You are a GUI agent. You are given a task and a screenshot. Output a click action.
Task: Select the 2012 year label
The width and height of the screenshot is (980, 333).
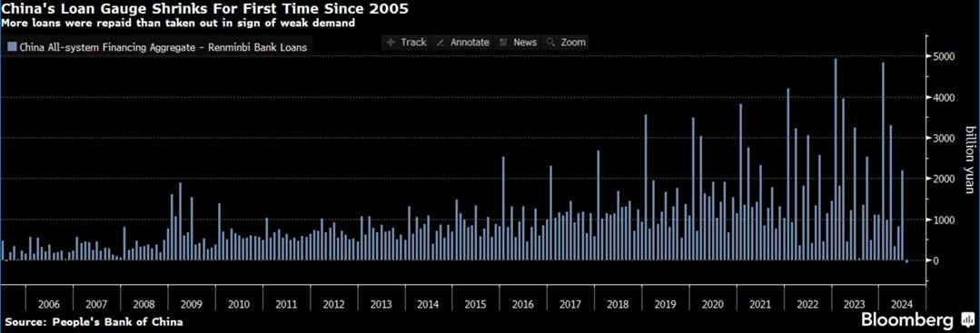point(333,304)
